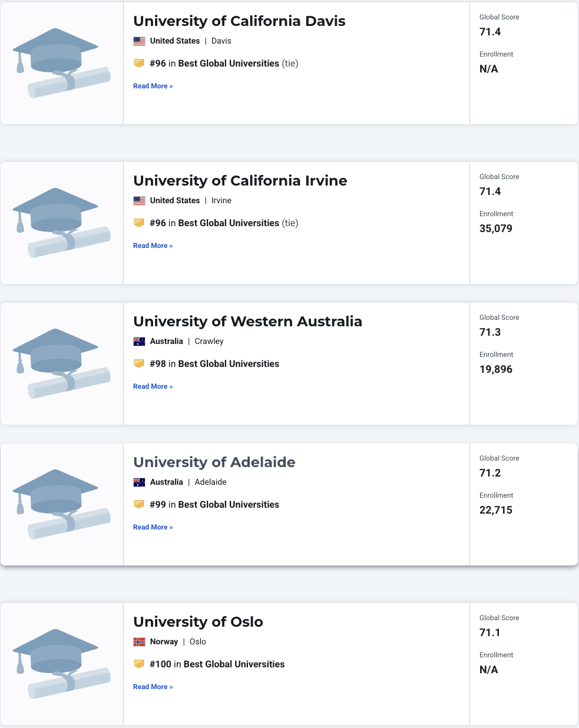Click Read More under UC Davis

(x=153, y=86)
